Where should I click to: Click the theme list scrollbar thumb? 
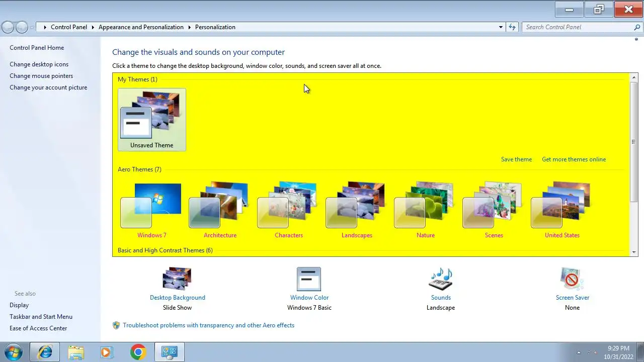click(x=634, y=141)
